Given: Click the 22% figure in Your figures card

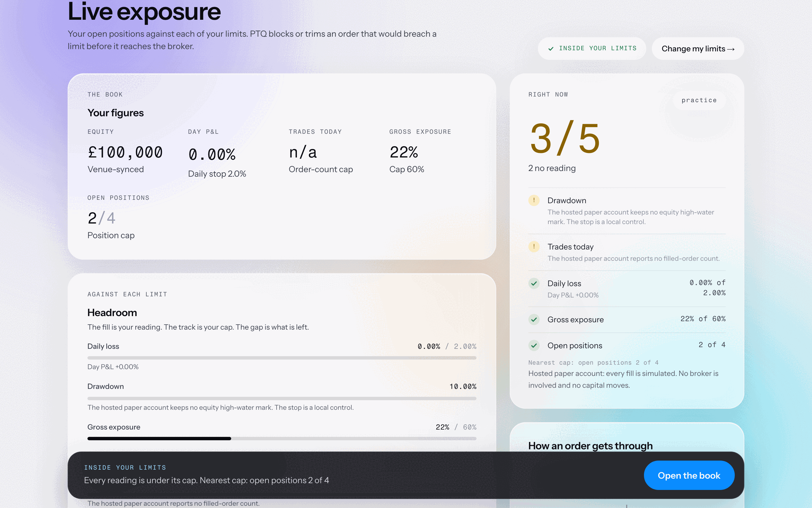Looking at the screenshot, I should click(404, 152).
